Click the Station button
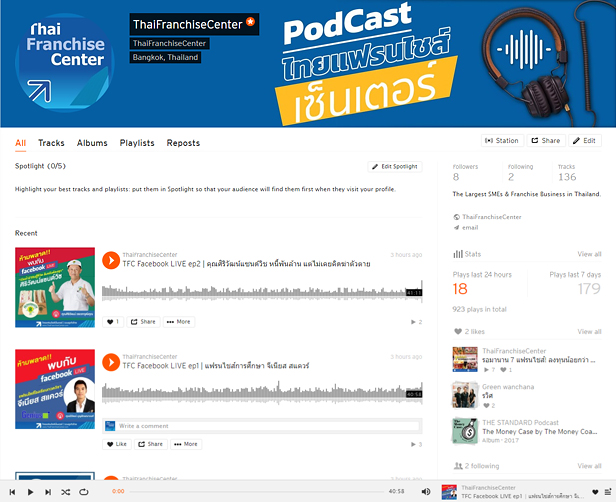 pyautogui.click(x=502, y=141)
